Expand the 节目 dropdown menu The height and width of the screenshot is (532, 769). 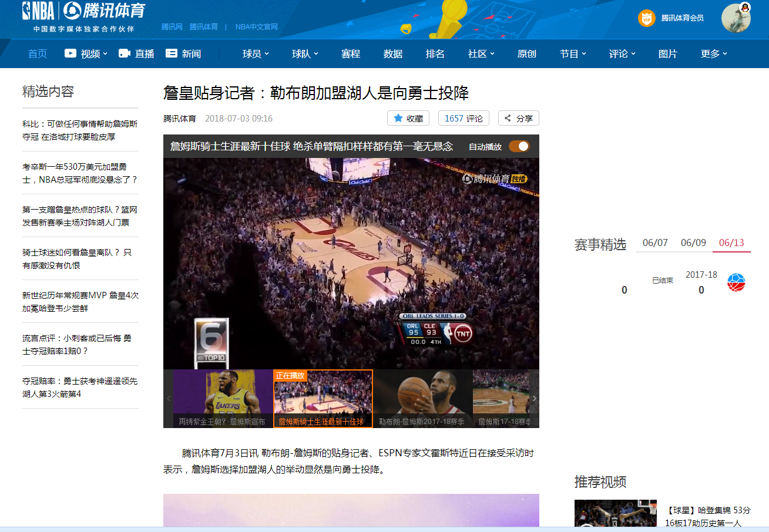click(x=584, y=53)
